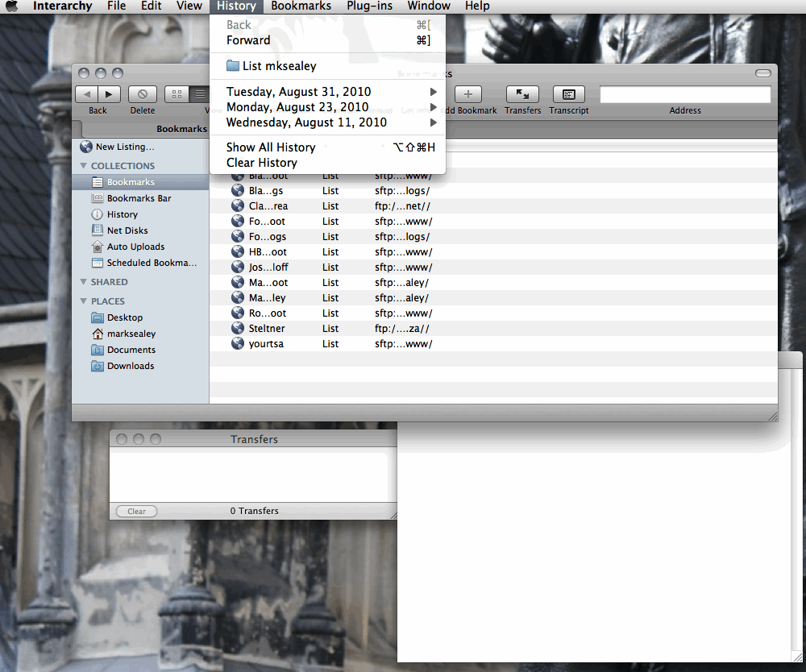The image size is (806, 672).
Task: Open the Plug-ins menu
Action: (x=370, y=6)
